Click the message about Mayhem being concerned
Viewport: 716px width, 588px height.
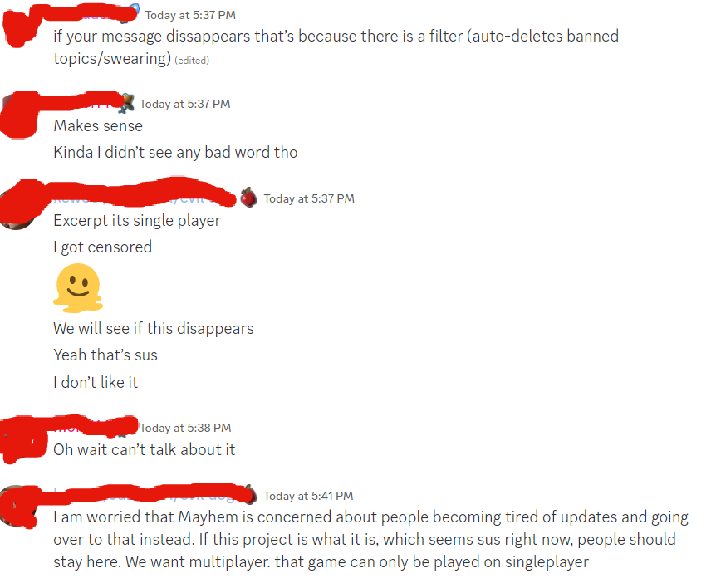pos(370,539)
